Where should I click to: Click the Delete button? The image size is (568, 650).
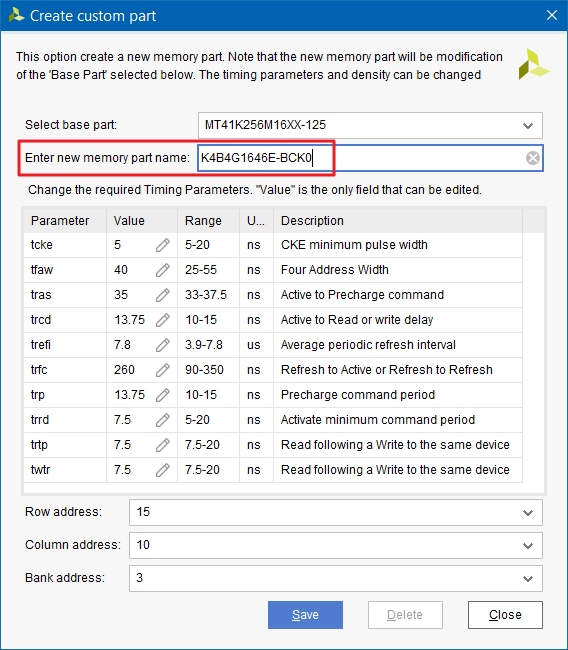[x=405, y=615]
